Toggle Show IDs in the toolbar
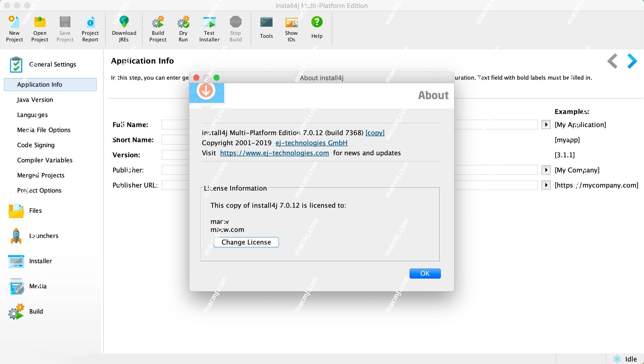The width and height of the screenshot is (644, 364). pos(291,22)
